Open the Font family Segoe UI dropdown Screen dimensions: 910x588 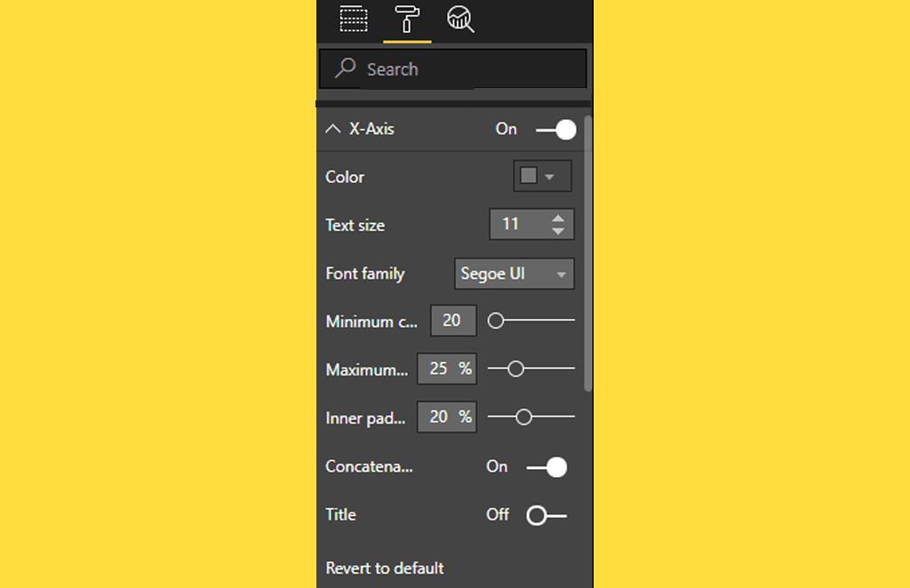click(x=514, y=274)
